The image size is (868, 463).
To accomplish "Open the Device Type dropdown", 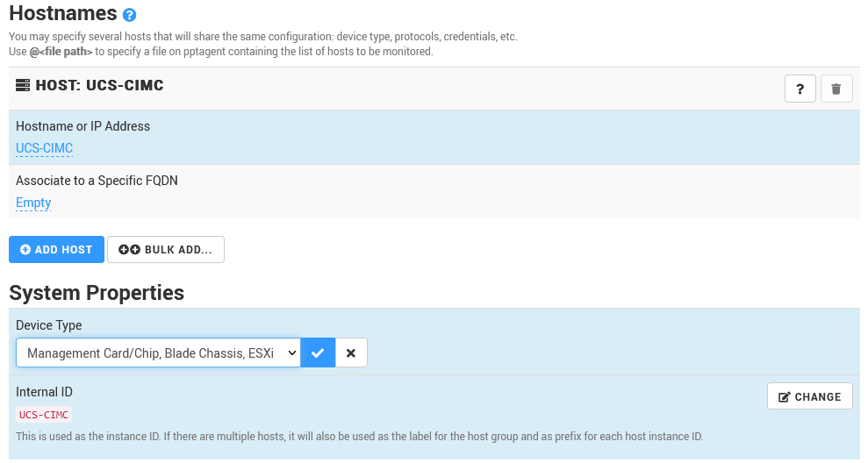I will [x=149, y=353].
